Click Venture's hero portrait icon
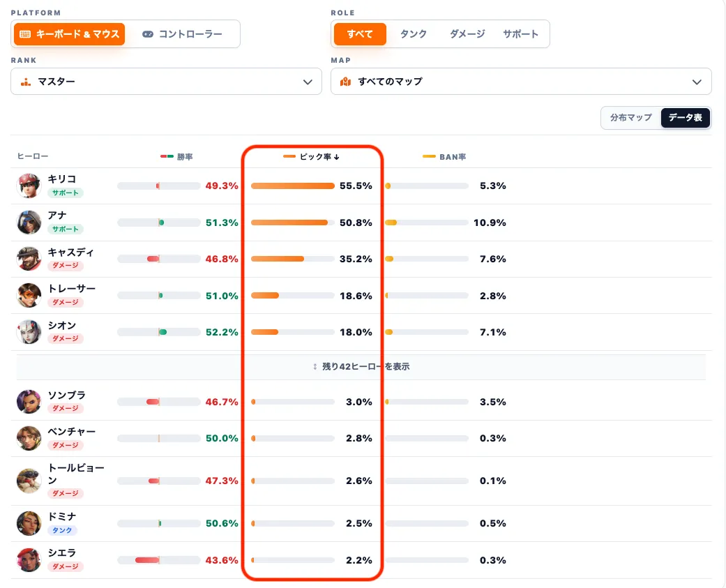The width and height of the screenshot is (726, 588). click(29, 438)
